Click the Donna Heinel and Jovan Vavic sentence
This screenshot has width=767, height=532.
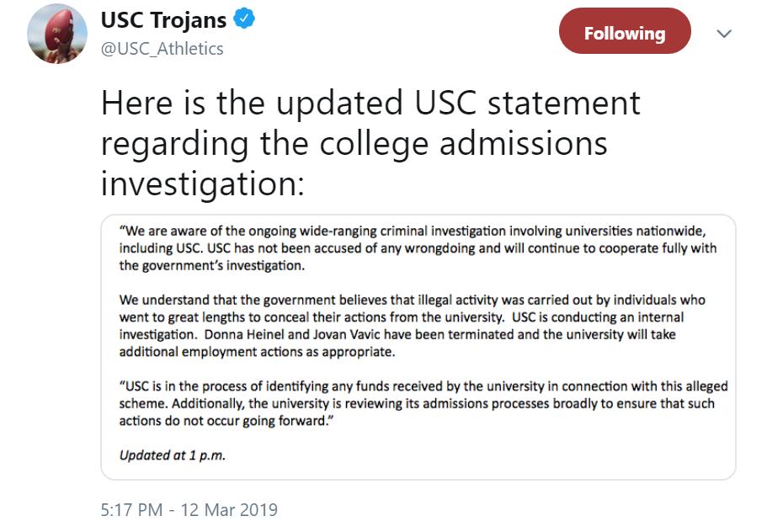tap(439, 334)
